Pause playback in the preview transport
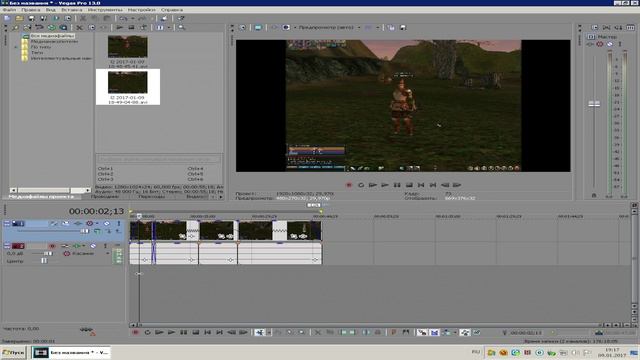Viewport: 640px width, 360px height. 396,185
